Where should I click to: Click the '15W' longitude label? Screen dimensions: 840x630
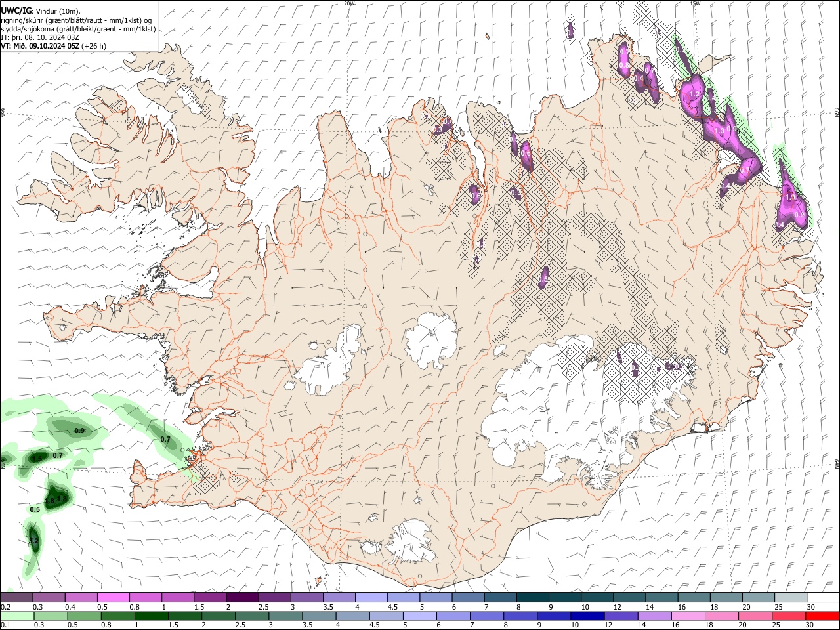tap(694, 3)
